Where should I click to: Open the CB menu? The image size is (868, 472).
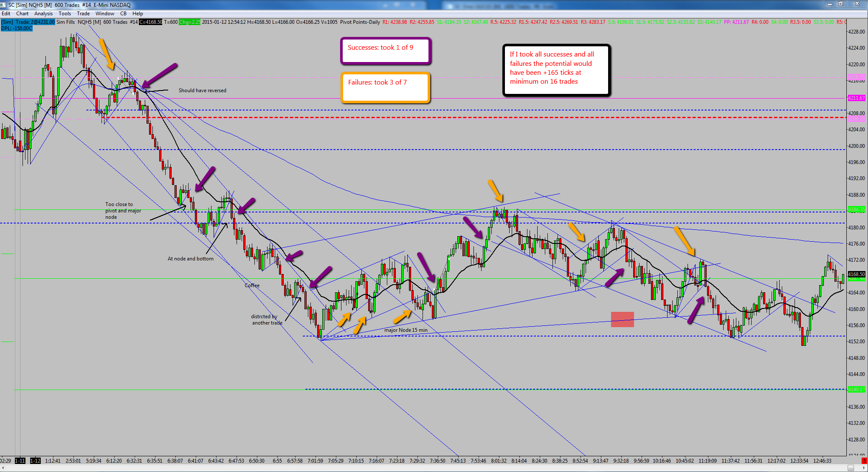124,14
